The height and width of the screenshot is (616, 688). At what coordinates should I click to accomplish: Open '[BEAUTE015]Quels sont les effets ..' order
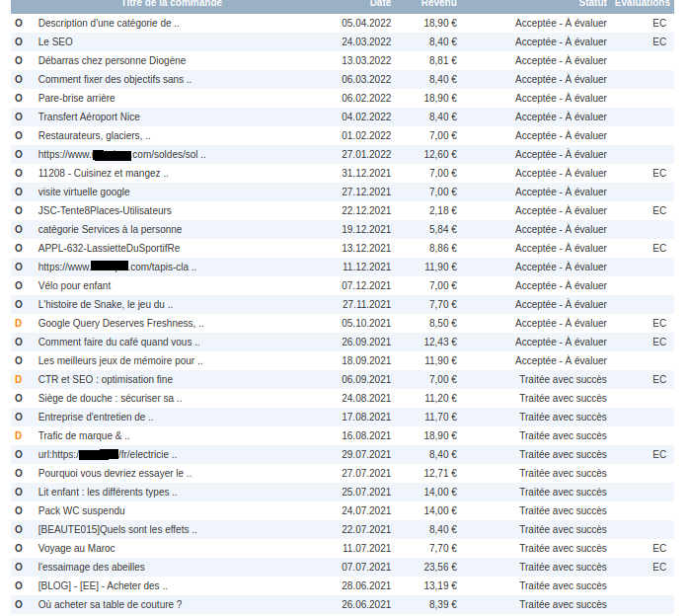click(x=117, y=529)
